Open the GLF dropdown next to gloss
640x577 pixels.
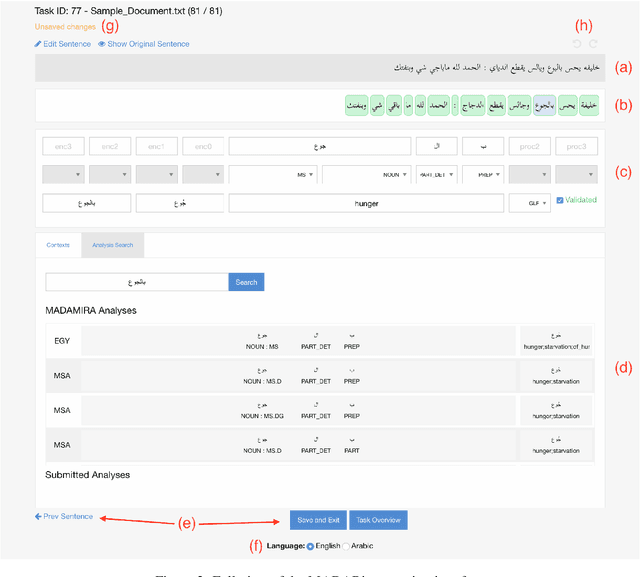[x=529, y=203]
